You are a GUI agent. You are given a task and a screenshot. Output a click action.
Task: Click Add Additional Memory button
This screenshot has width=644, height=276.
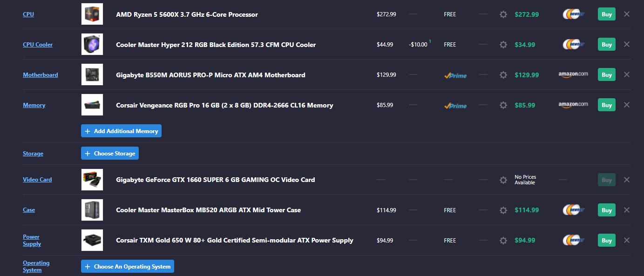[121, 131]
